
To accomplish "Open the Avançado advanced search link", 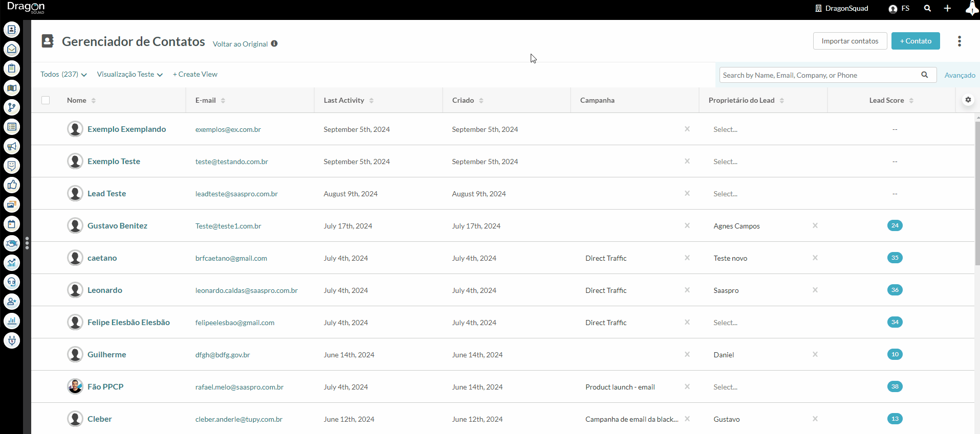I will coord(960,75).
